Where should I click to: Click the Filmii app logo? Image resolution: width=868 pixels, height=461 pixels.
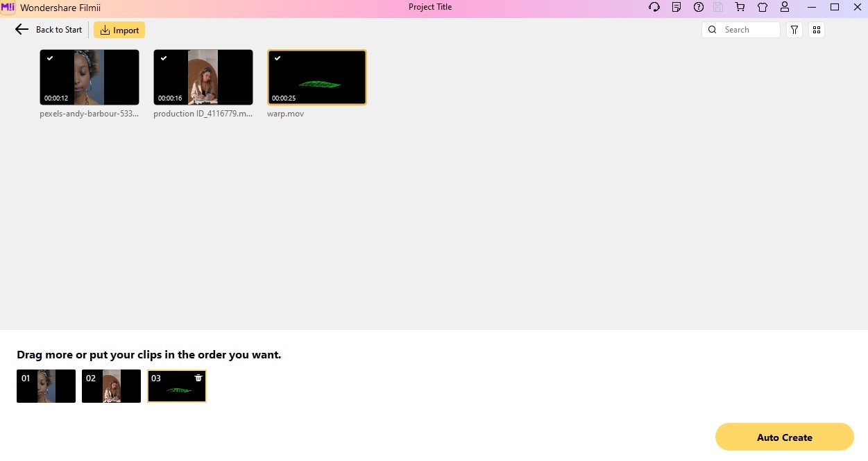(8, 8)
